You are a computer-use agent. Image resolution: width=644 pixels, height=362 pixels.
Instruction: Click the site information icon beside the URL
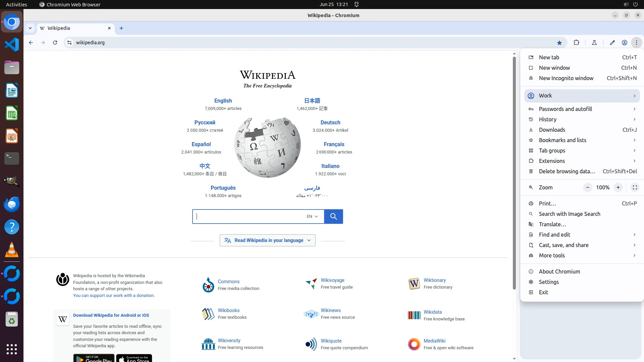[x=69, y=43]
